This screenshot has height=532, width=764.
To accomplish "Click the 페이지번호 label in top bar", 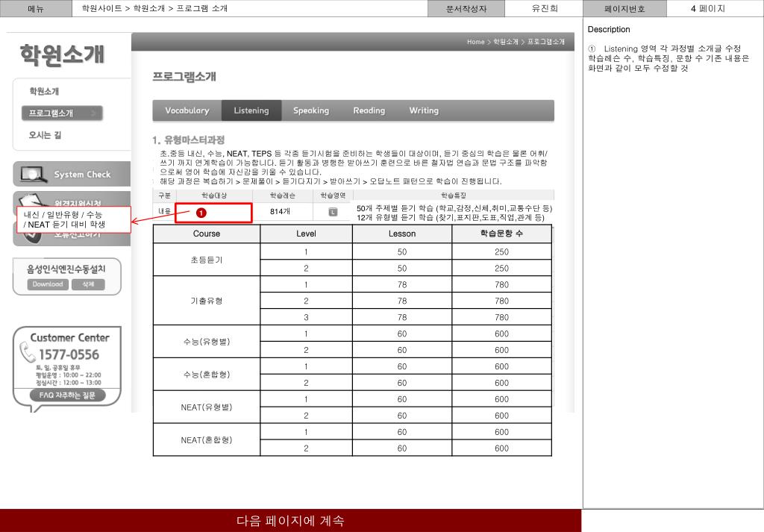I will coord(624,8).
